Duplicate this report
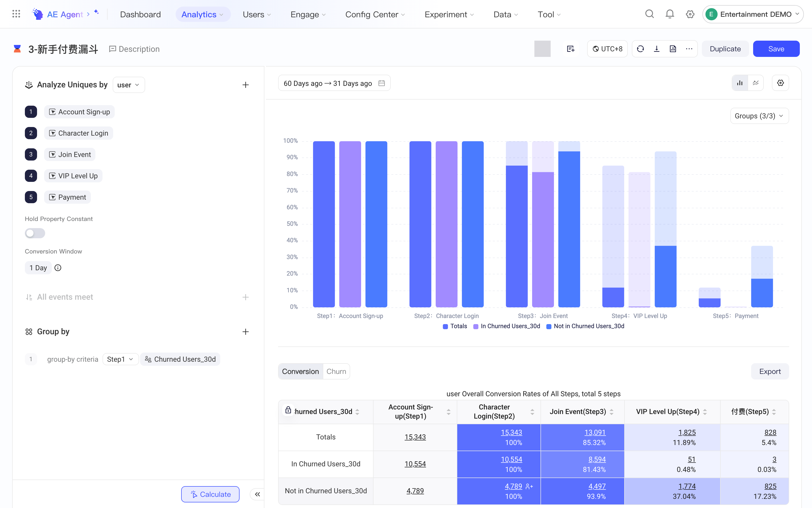The image size is (812, 508). point(725,49)
